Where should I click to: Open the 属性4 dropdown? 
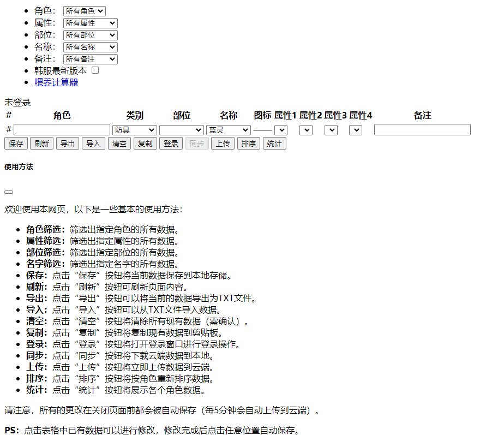356,130
